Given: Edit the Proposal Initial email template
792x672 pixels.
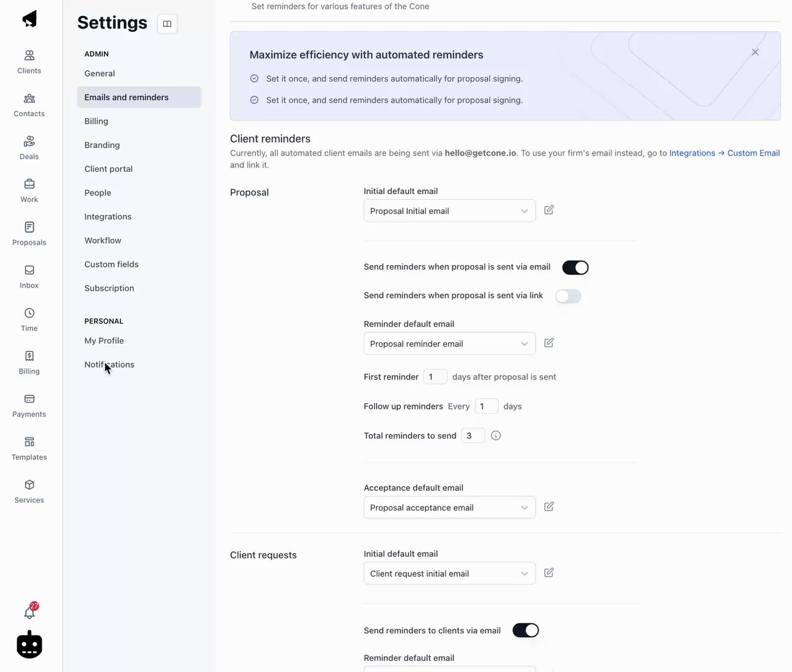Looking at the screenshot, I should click(x=549, y=210).
